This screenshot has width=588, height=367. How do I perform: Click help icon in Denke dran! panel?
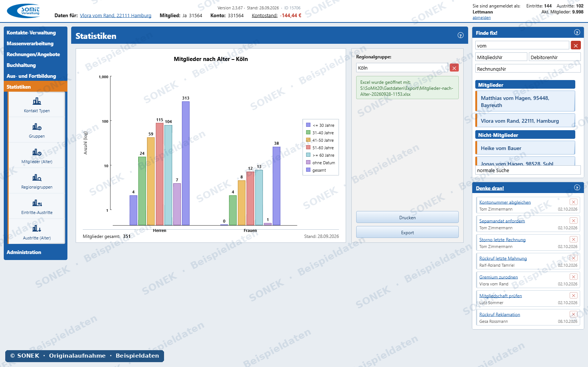(x=577, y=188)
